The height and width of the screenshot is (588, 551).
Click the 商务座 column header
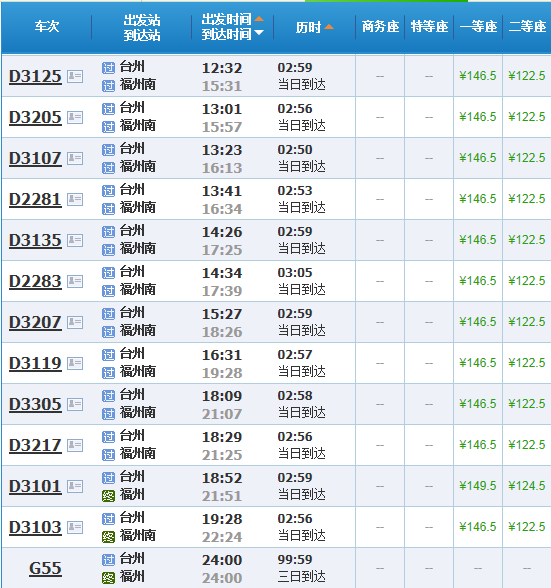click(380, 27)
